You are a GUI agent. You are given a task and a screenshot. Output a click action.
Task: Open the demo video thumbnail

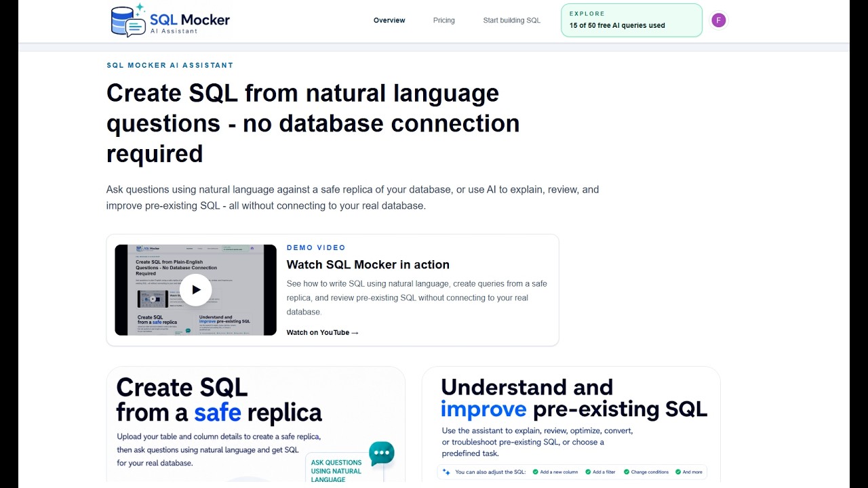click(x=195, y=290)
